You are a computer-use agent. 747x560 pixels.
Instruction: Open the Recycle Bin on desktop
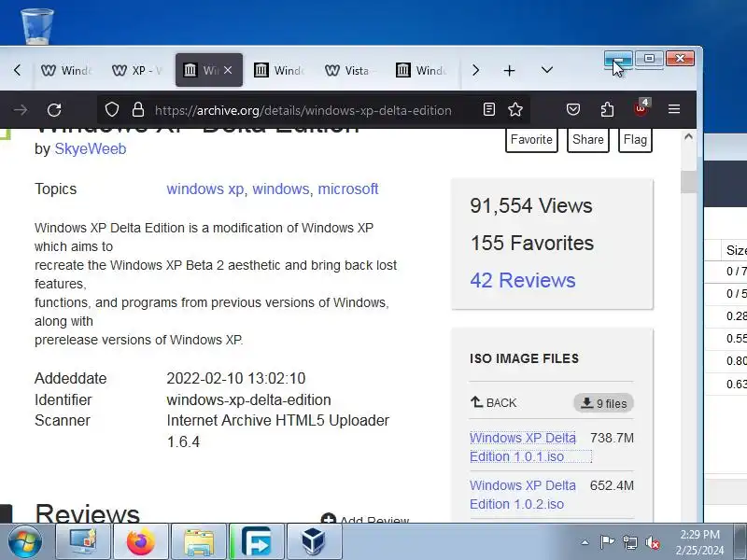click(37, 26)
